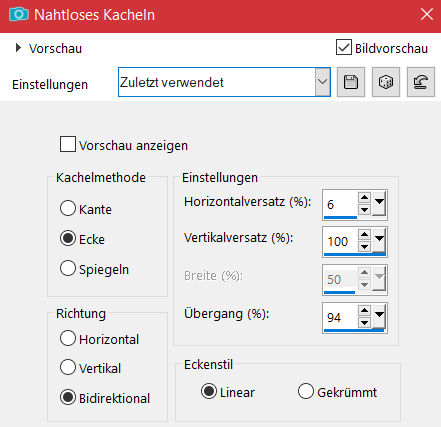The width and height of the screenshot is (441, 427).
Task: Click the blue Horizontalversatz slider bar
Action: click(x=340, y=217)
